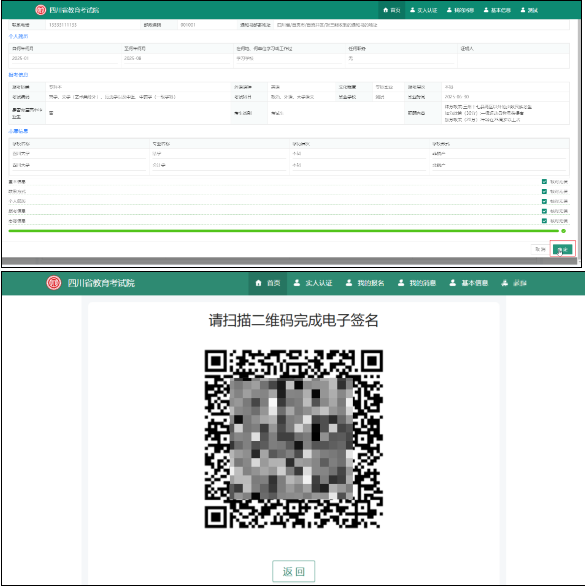Open 我的报名 in the QR page navbar
This screenshot has height=586, width=585.
point(365,283)
